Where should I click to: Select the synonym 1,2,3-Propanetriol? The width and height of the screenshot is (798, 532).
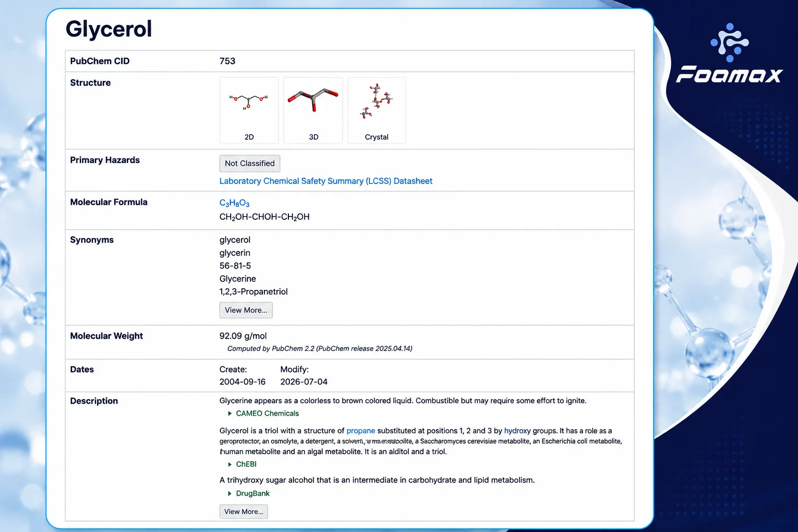(x=254, y=291)
